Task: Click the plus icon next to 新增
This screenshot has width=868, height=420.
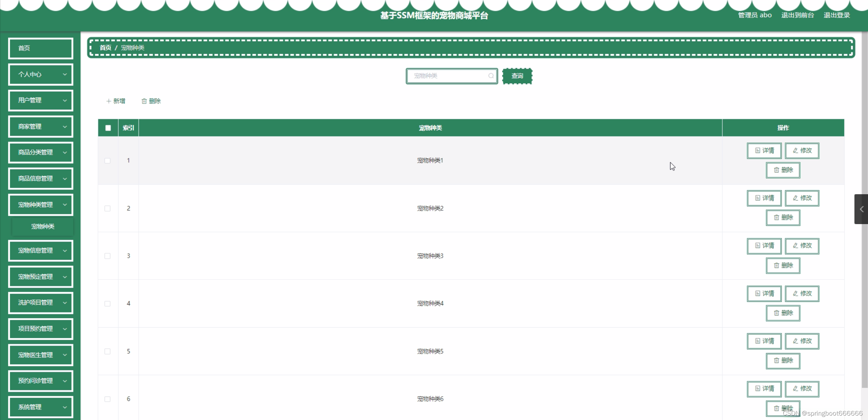Action: point(109,101)
